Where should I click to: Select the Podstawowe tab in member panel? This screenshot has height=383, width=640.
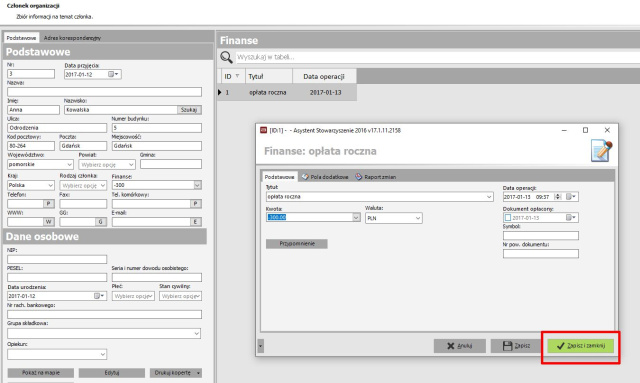21,38
